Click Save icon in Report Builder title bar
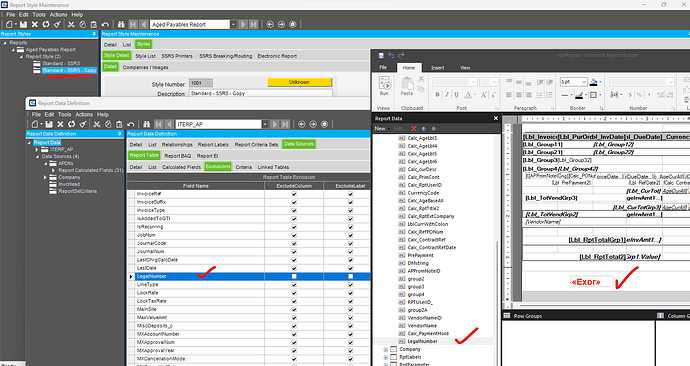Screen dimensions: 690x366 coord(381,55)
